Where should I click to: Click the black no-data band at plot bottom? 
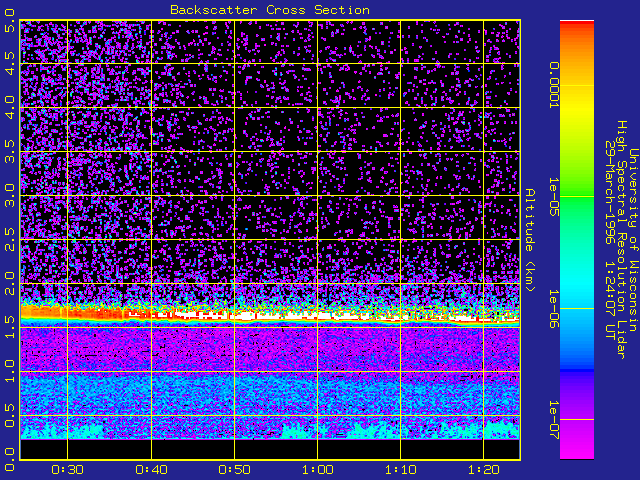click(x=270, y=449)
